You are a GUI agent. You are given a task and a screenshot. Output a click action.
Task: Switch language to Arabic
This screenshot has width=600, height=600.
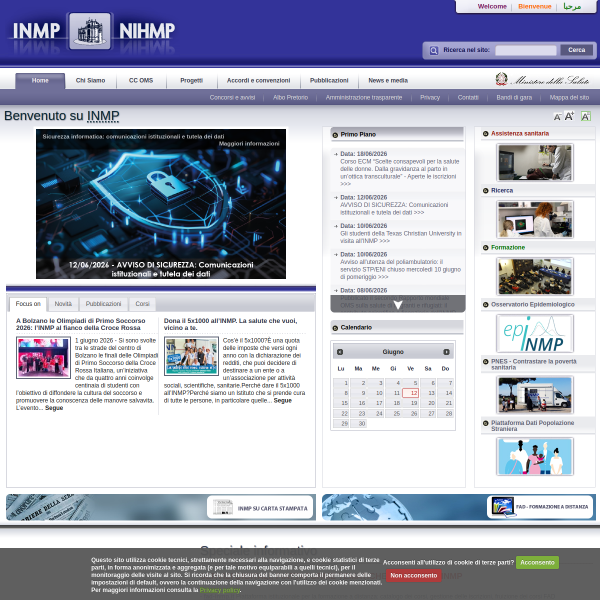pyautogui.click(x=572, y=7)
